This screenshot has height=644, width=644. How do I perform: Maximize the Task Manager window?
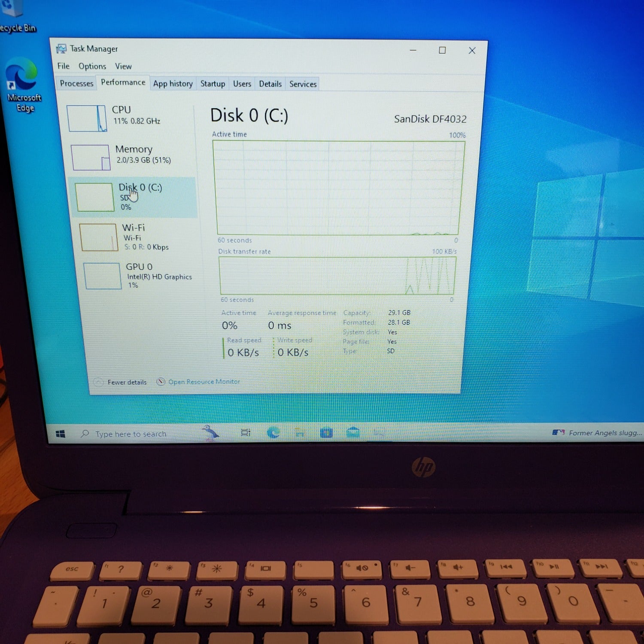[442, 50]
